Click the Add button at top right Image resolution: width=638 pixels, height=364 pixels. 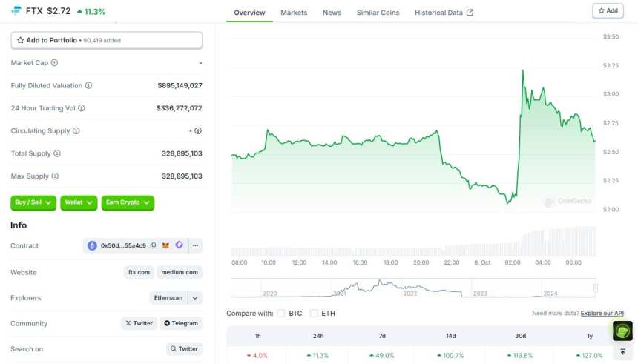click(x=608, y=11)
